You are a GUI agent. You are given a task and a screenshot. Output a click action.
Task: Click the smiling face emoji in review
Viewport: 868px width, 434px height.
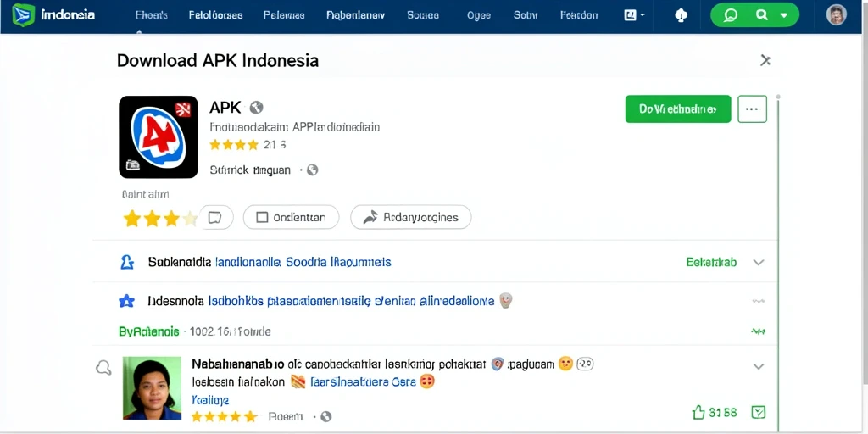coord(565,364)
